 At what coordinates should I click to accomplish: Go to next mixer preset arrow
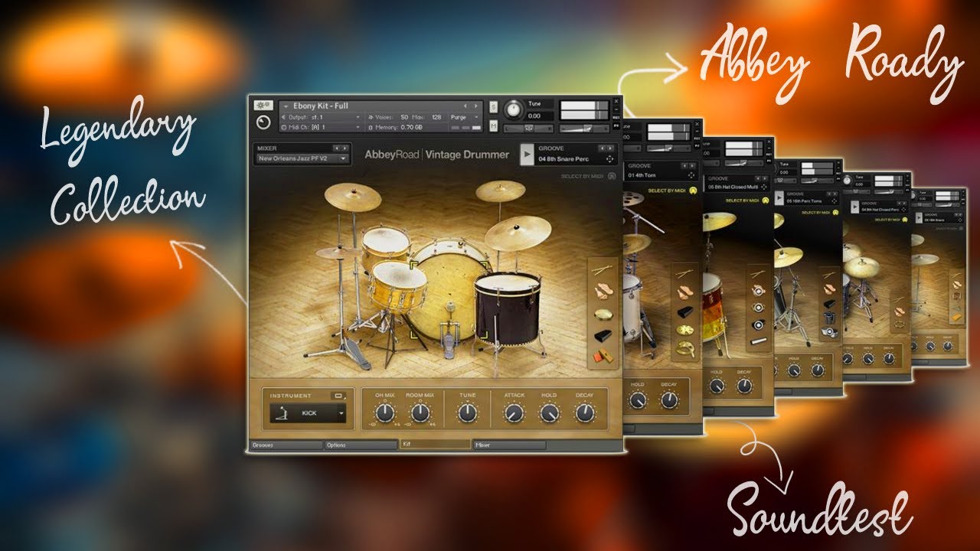[x=345, y=148]
